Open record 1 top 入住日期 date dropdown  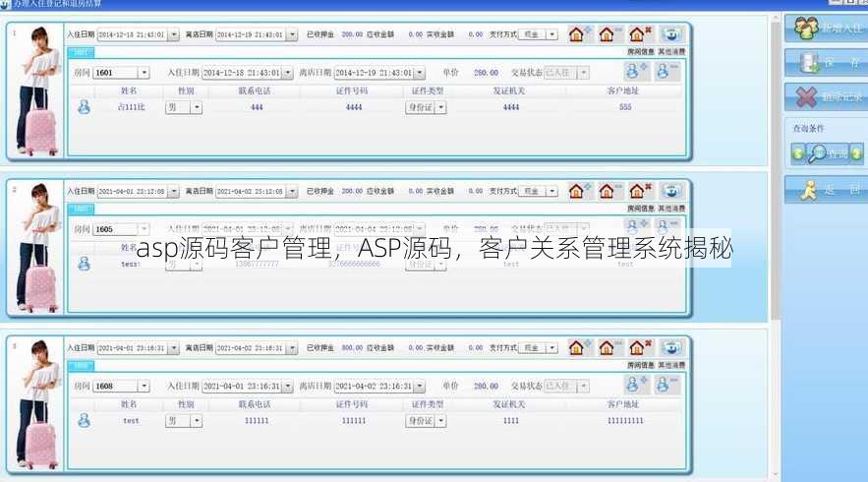pyautogui.click(x=174, y=34)
